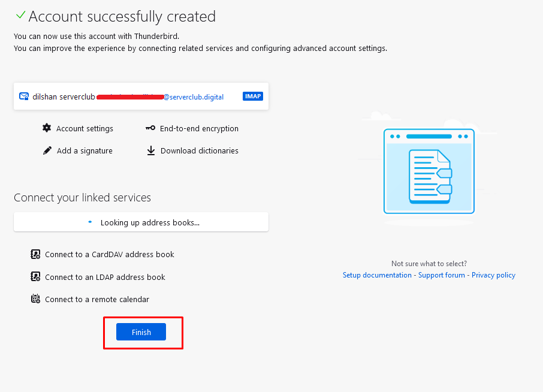Click the IMAP badge on the account
The image size is (543, 392).
[253, 97]
